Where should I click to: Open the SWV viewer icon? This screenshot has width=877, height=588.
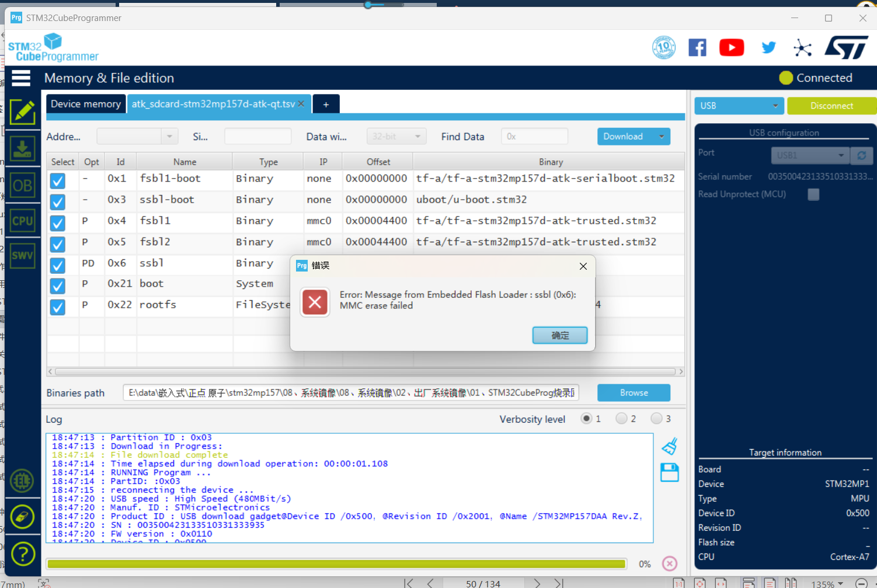[x=22, y=256]
